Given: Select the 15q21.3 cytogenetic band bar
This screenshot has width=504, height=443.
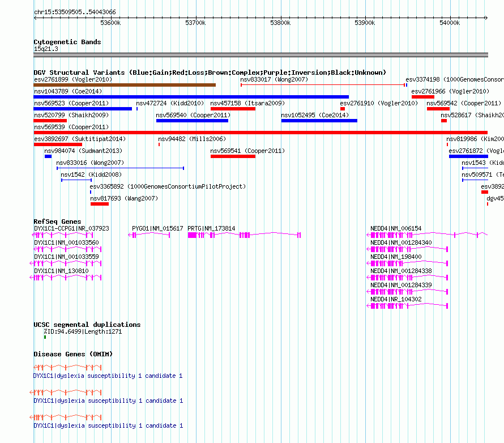Looking at the screenshot, I should coord(260,55).
